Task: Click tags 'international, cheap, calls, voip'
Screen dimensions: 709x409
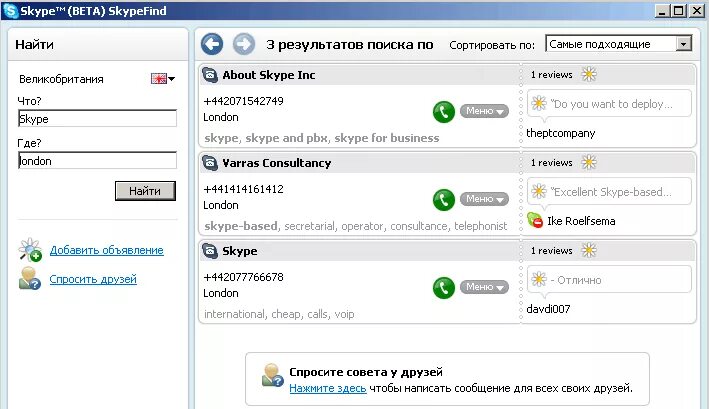Action: click(279, 314)
